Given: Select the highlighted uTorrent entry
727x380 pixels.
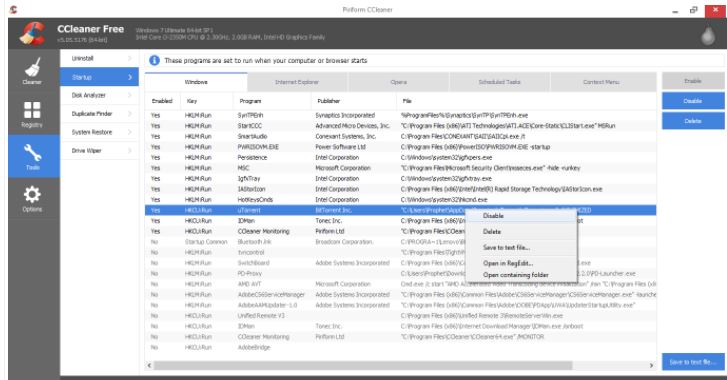Looking at the screenshot, I should [401, 210].
